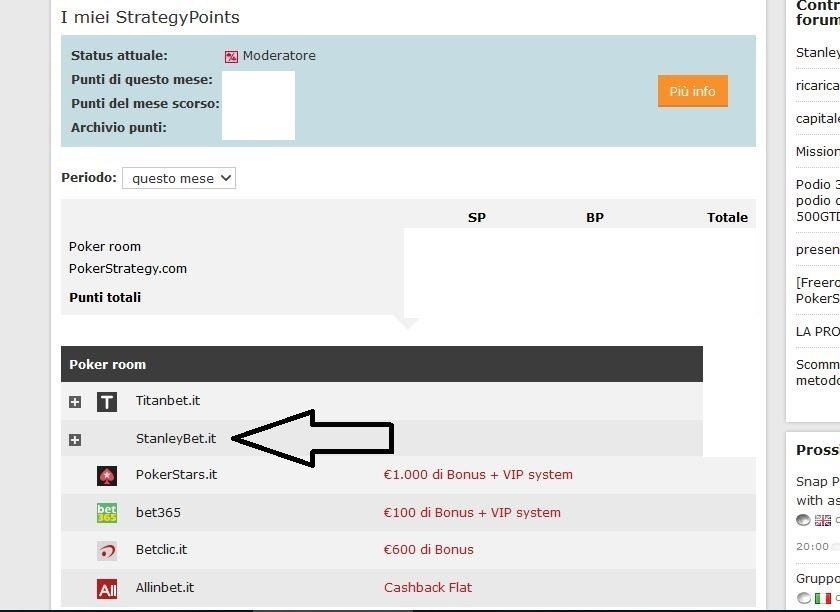Viewport: 840px width, 612px height.
Task: Expand the Titanbet.it row with plus
Action: click(x=75, y=402)
